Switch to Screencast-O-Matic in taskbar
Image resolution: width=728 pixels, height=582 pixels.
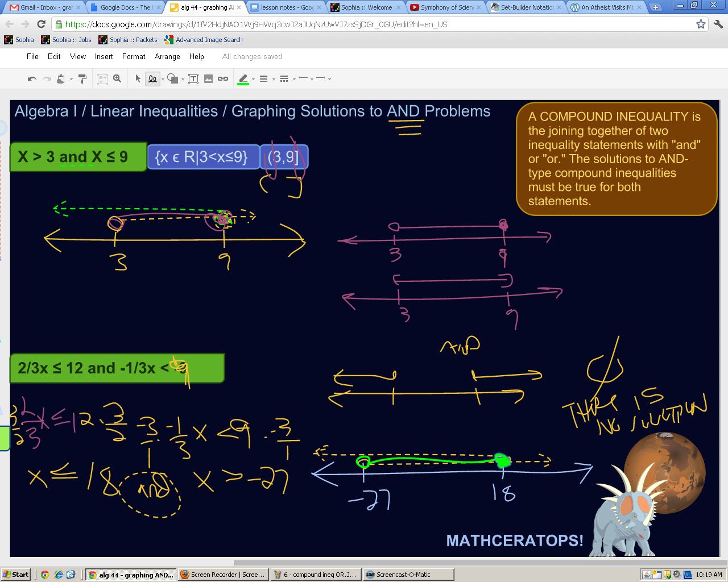[x=408, y=575]
